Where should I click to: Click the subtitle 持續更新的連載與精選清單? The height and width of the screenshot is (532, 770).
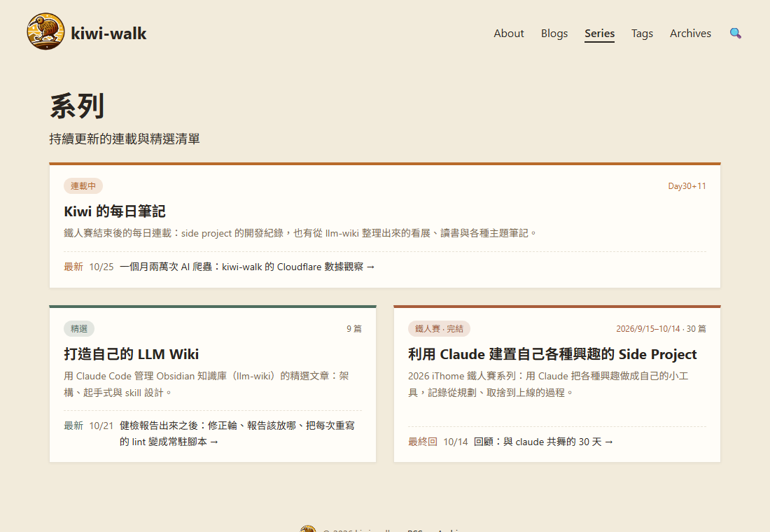(125, 139)
